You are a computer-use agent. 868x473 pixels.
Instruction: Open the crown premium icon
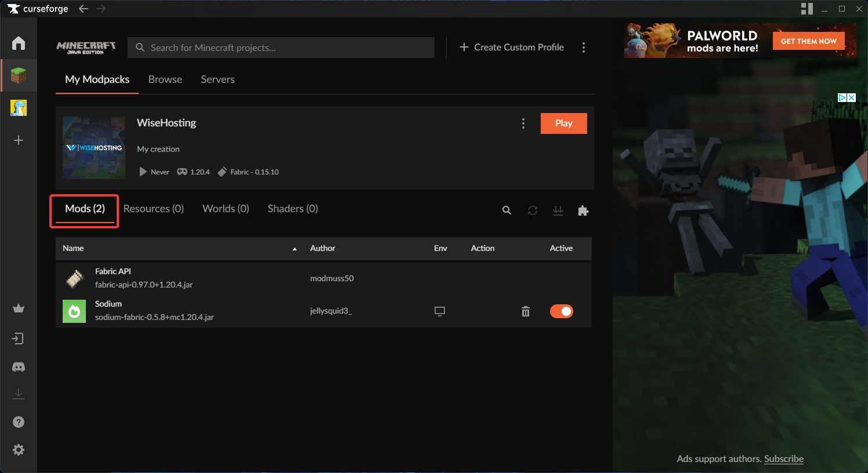pyautogui.click(x=19, y=308)
